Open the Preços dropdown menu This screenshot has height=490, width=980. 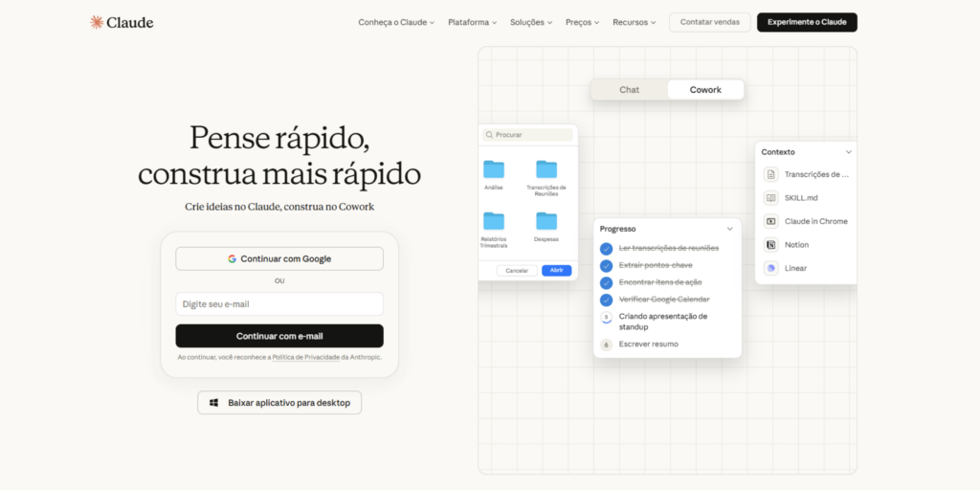pyautogui.click(x=583, y=23)
